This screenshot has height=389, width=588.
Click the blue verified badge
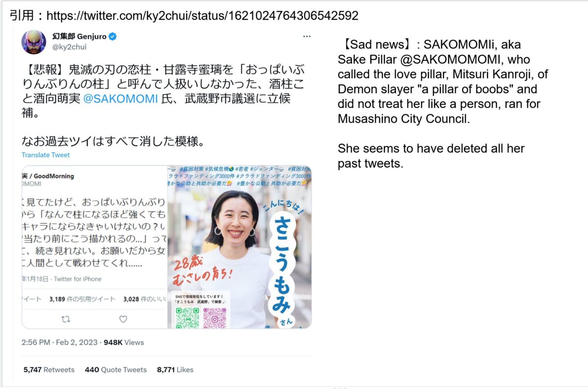pos(112,37)
